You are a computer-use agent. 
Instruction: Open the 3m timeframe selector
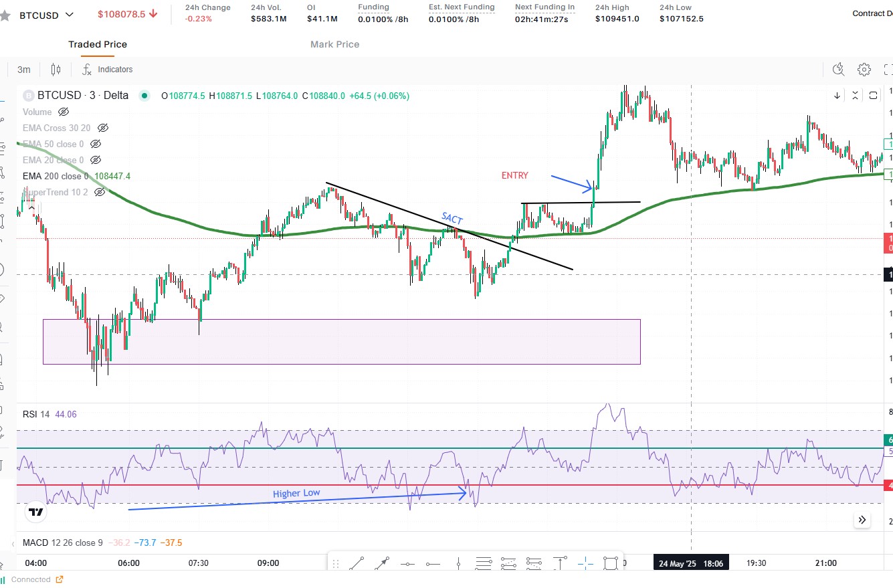tap(24, 70)
